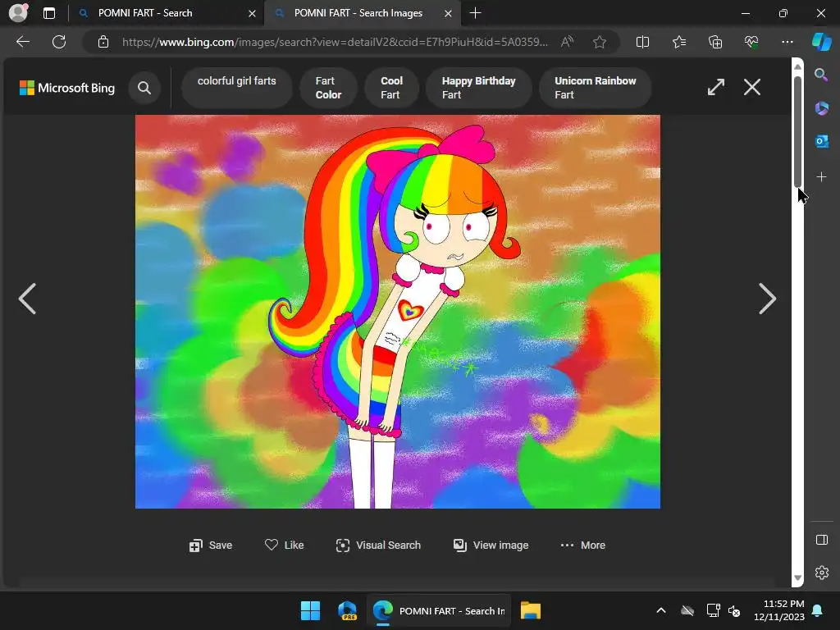This screenshot has height=630, width=840.
Task: Open File Explorer from the taskbar
Action: [x=531, y=610]
